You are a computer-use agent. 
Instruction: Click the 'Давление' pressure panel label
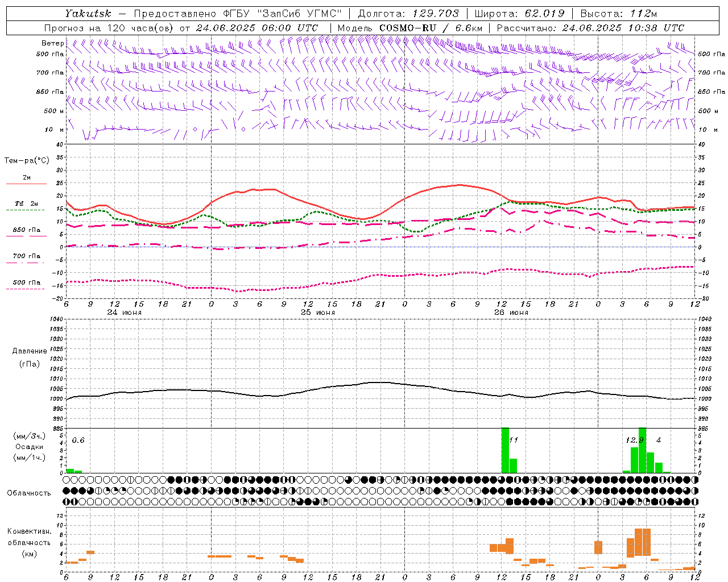[30, 351]
